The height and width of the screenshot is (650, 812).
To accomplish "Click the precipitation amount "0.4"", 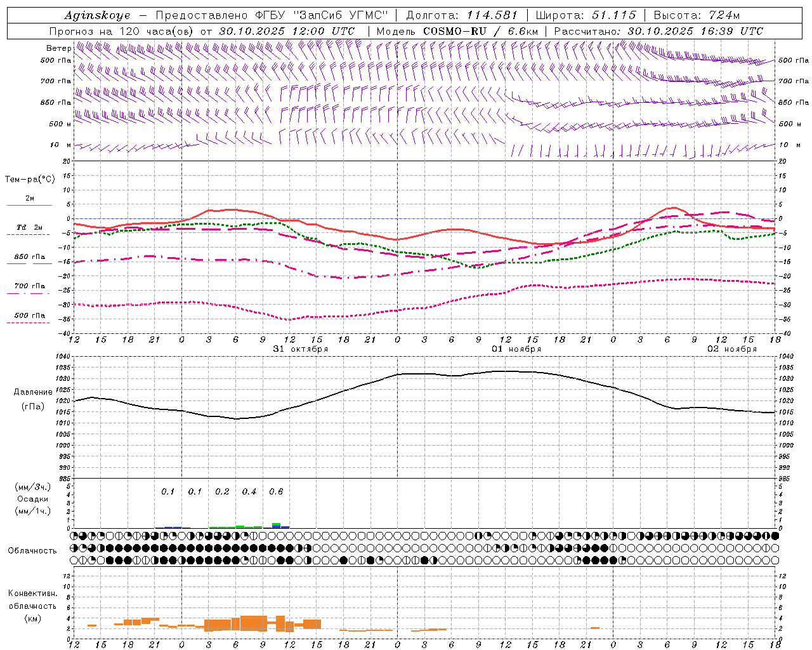I will [249, 492].
